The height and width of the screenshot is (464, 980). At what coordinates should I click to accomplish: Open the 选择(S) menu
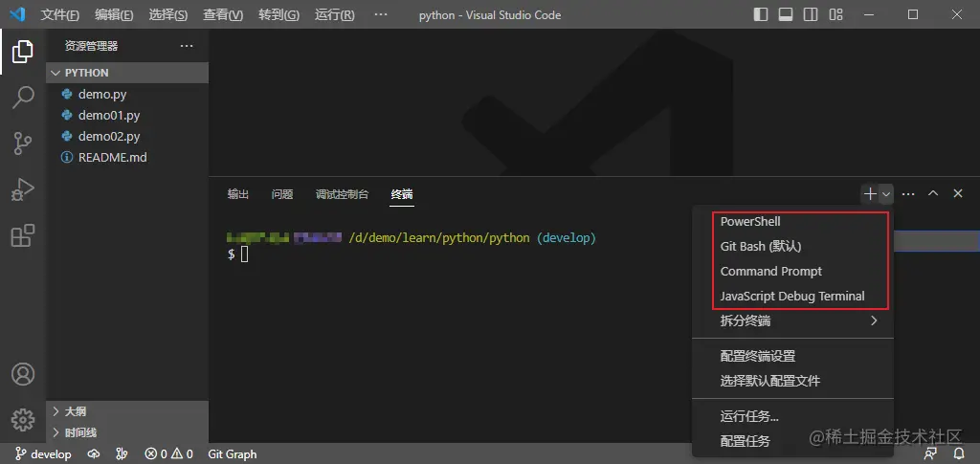168,14
